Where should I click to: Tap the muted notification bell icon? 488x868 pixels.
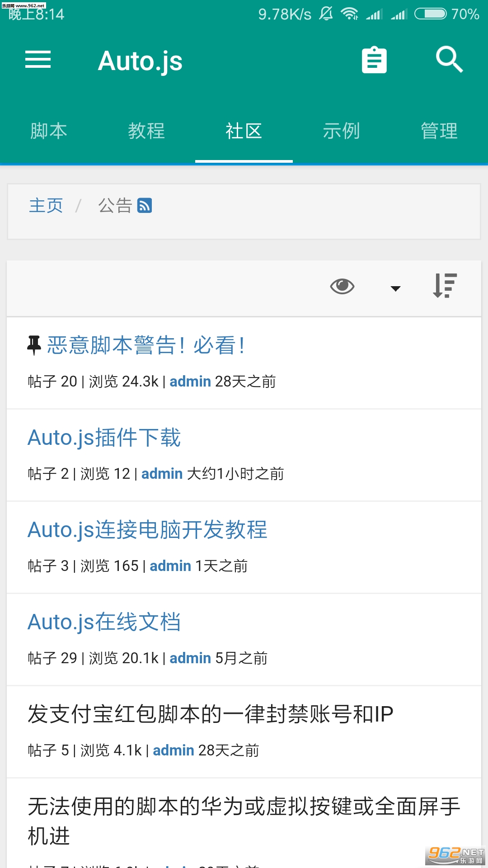tap(326, 14)
